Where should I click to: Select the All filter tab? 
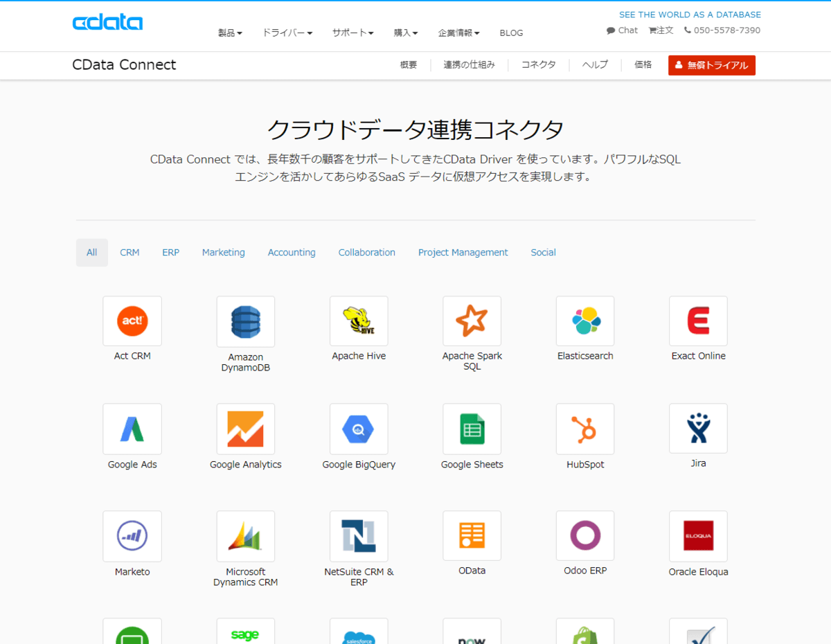point(92,253)
